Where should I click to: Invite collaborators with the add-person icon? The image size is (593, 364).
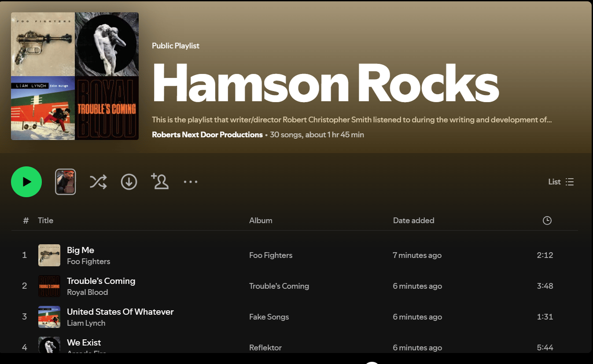160,181
